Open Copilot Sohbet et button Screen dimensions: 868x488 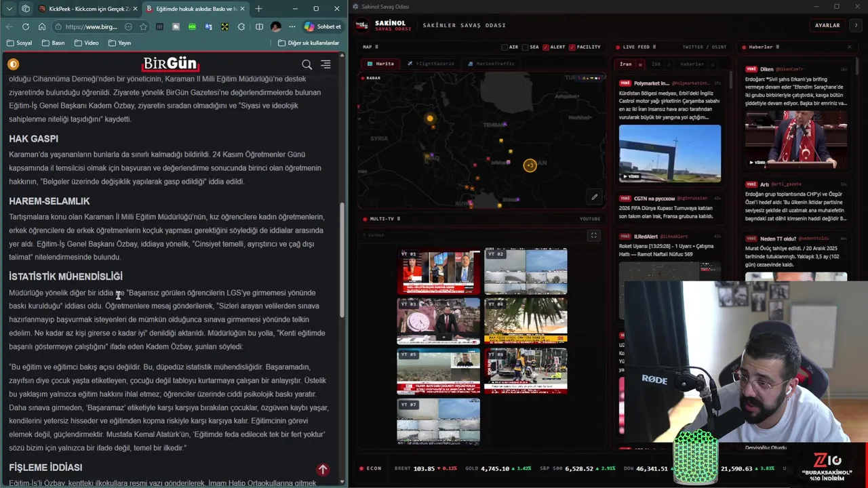pyautogui.click(x=323, y=26)
